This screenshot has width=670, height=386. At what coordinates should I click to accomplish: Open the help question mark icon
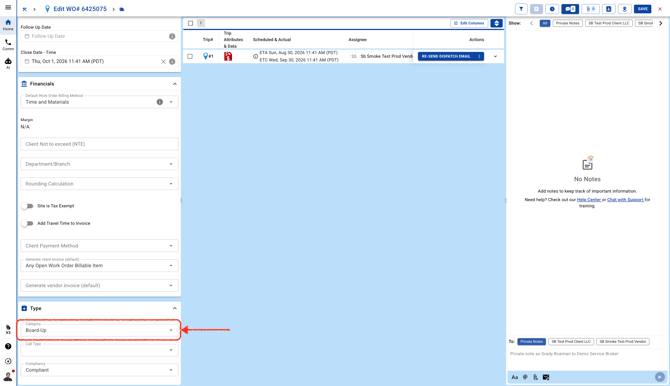coord(8,346)
